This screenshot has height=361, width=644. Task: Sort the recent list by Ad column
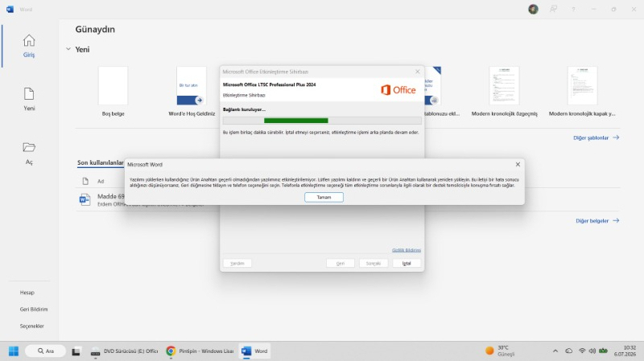tap(101, 182)
